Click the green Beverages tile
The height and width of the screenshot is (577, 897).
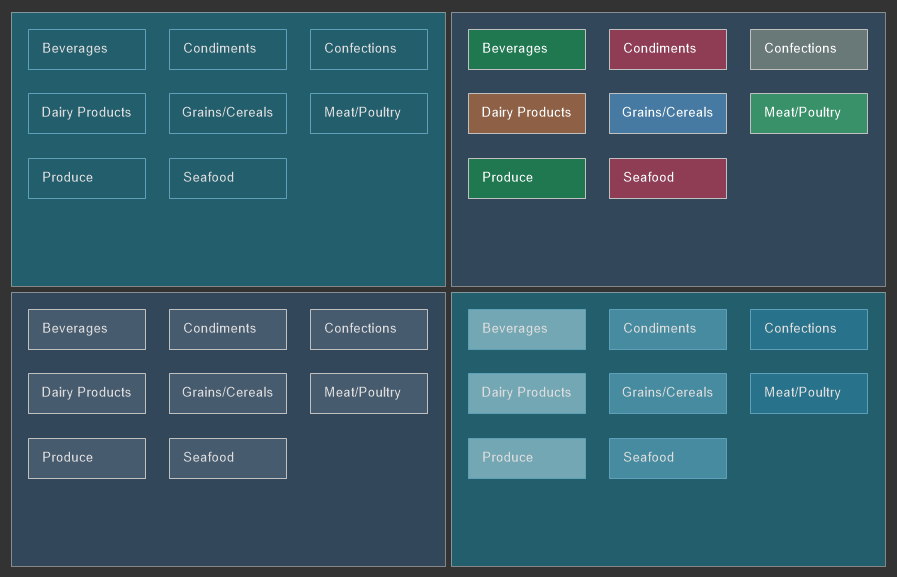526,49
